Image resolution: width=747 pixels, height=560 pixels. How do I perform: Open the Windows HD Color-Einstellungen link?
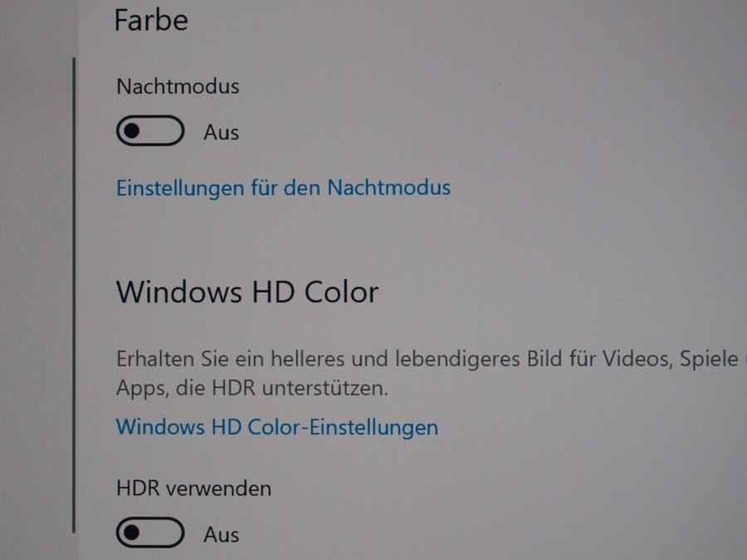point(277,427)
